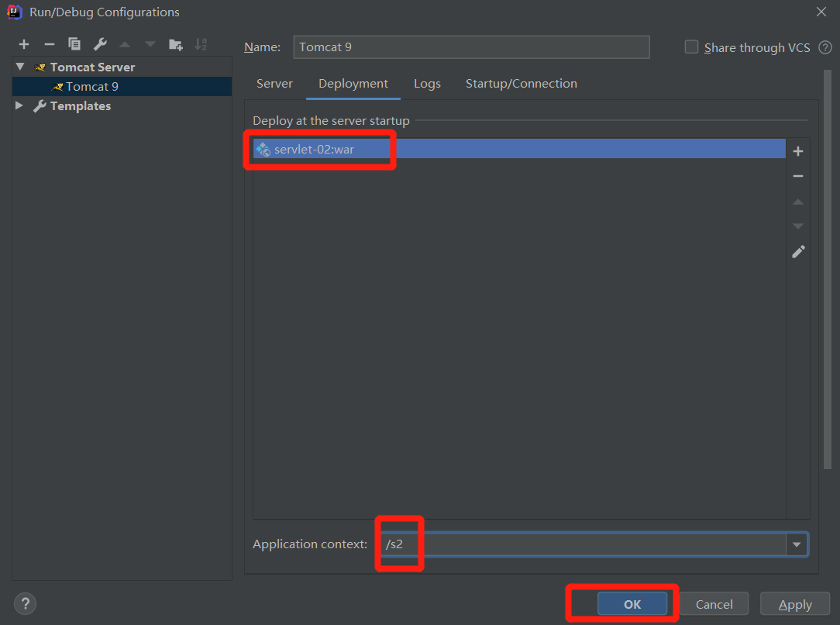Viewport: 840px width, 625px height.
Task: Move deployment artifact up
Action: tap(797, 202)
